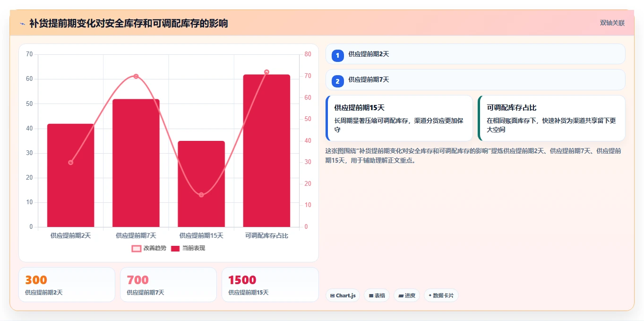The image size is (644, 321).
Task: Click the lightning icon beside the chart title
Action: [x=22, y=23]
